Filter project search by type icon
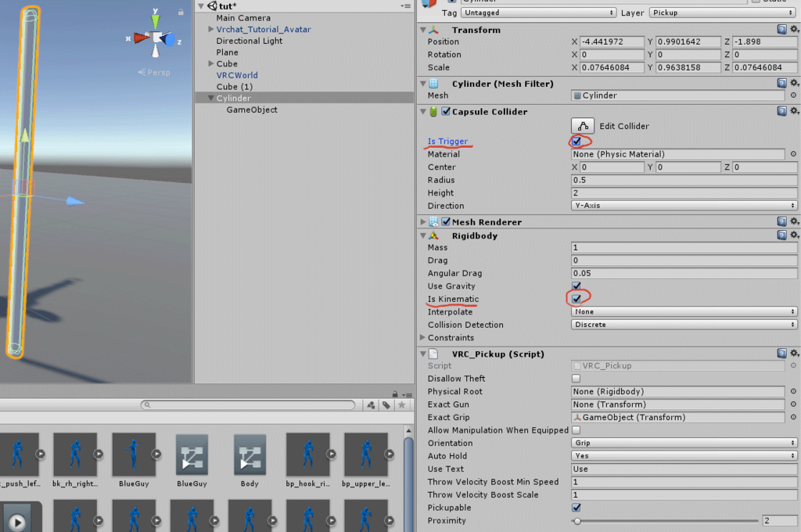 point(371,405)
